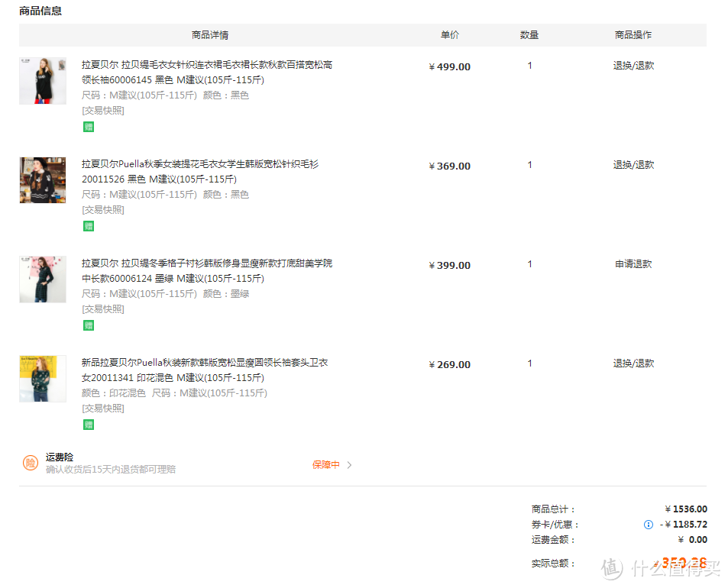Click the 数量 column header
The width and height of the screenshot is (728, 588).
coord(529,35)
